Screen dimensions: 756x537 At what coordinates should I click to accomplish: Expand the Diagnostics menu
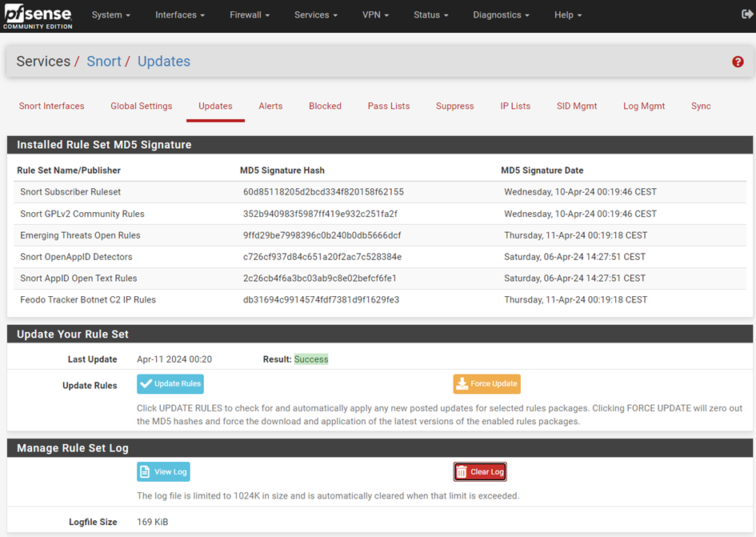(501, 15)
